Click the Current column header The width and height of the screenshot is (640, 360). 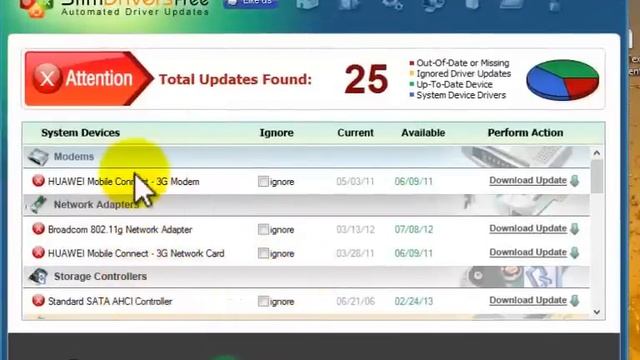tap(356, 133)
